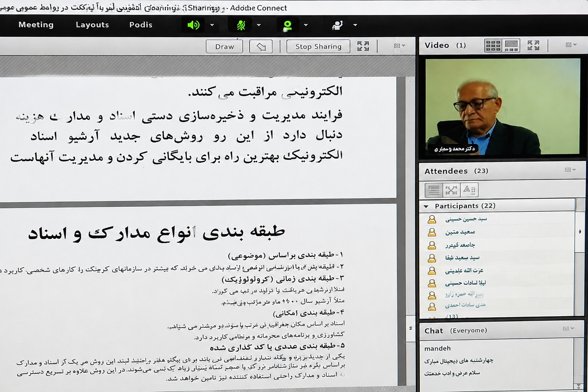588x392 pixels.
Task: Click chat sender name mandeh
Action: point(438,348)
